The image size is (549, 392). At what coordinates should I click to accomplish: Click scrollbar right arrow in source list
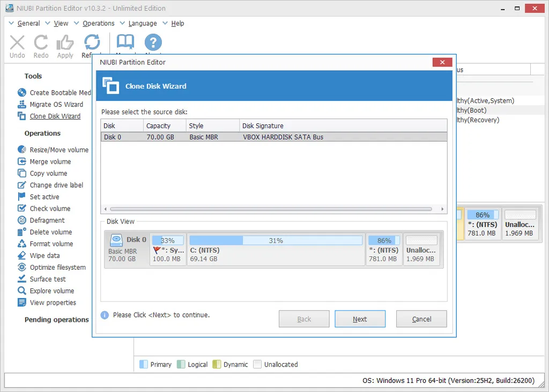442,209
